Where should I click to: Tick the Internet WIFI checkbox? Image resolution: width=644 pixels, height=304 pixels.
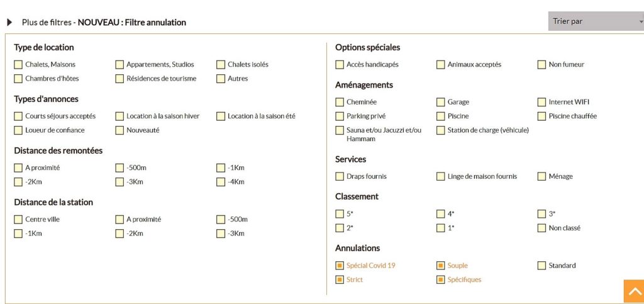[541, 102]
